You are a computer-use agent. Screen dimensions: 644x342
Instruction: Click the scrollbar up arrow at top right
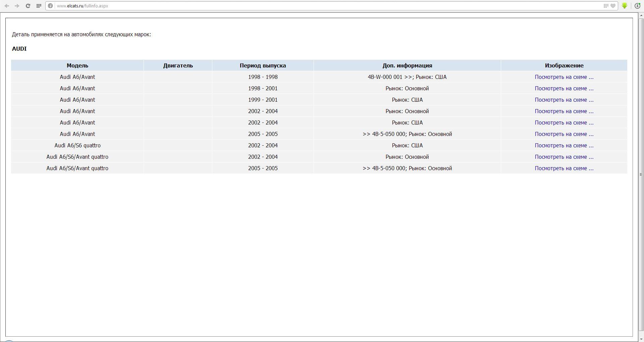[x=641, y=15]
